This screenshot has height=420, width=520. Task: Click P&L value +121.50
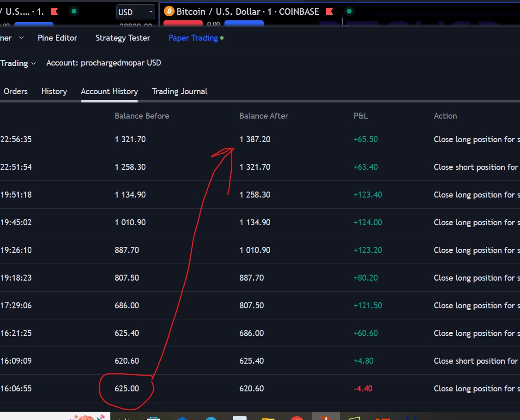click(x=368, y=305)
